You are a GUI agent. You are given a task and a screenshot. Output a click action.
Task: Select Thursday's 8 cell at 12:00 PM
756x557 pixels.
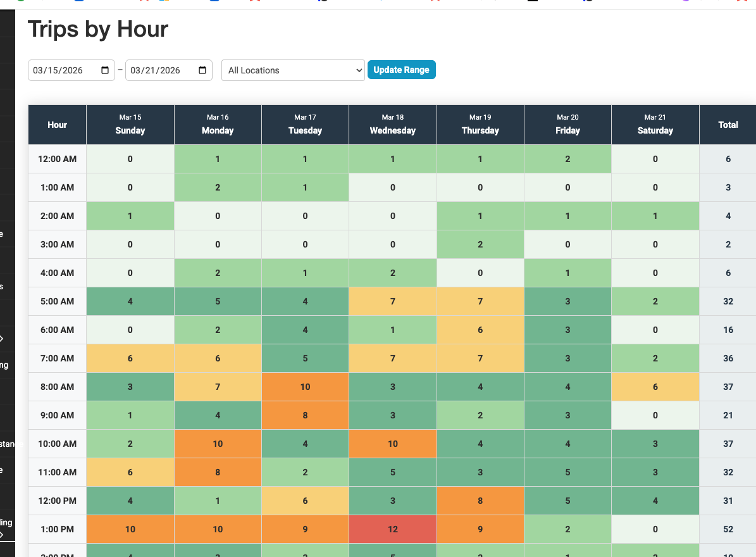[x=480, y=501]
